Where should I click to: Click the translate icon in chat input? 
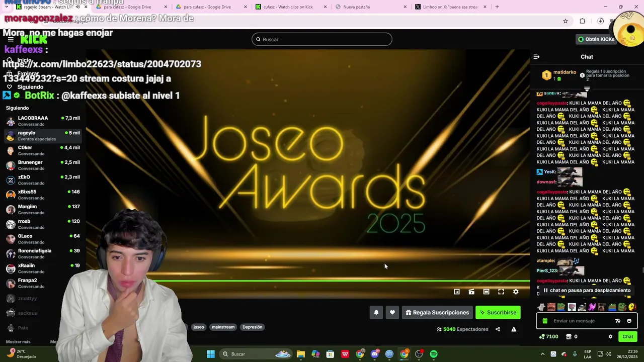(618, 321)
